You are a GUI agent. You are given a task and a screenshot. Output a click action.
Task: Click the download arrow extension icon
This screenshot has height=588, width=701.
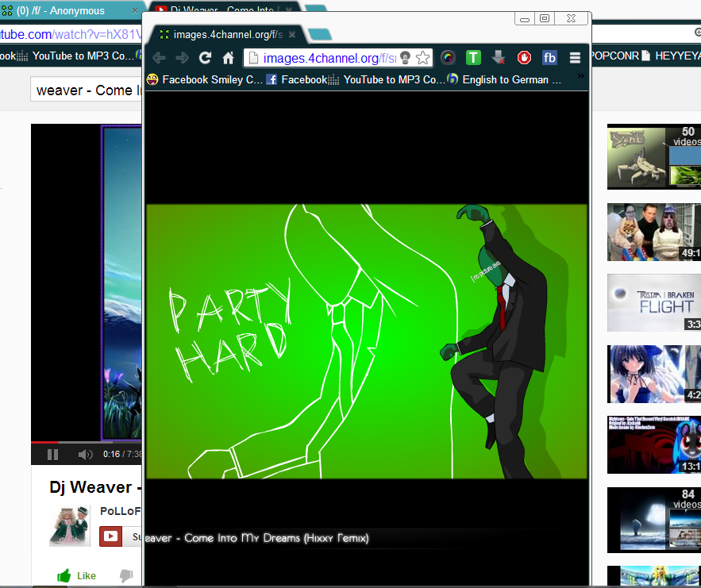(499, 58)
